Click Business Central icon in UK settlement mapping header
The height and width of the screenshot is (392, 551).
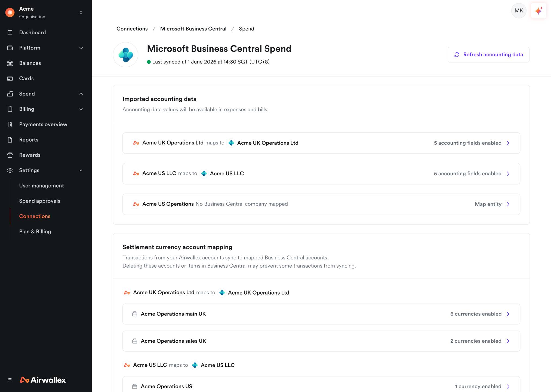click(x=222, y=293)
